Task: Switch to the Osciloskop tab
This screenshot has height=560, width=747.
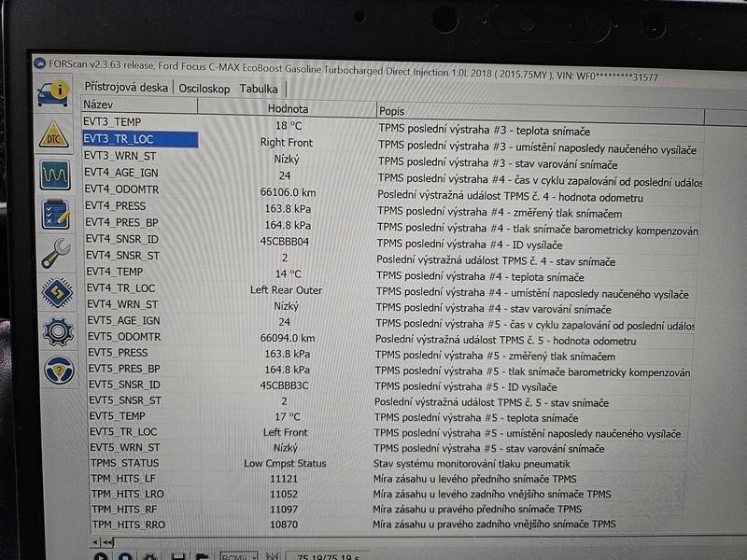Action: point(204,89)
